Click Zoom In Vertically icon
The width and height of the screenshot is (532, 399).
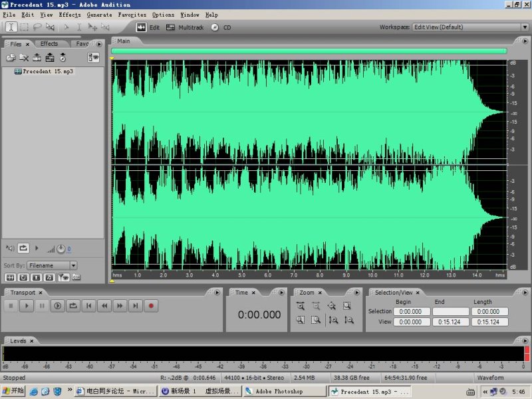click(332, 320)
